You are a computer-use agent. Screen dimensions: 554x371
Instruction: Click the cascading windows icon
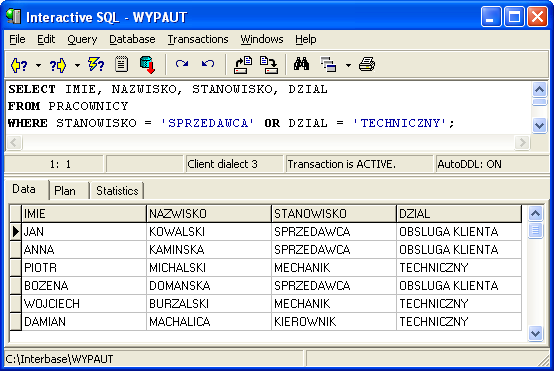328,65
